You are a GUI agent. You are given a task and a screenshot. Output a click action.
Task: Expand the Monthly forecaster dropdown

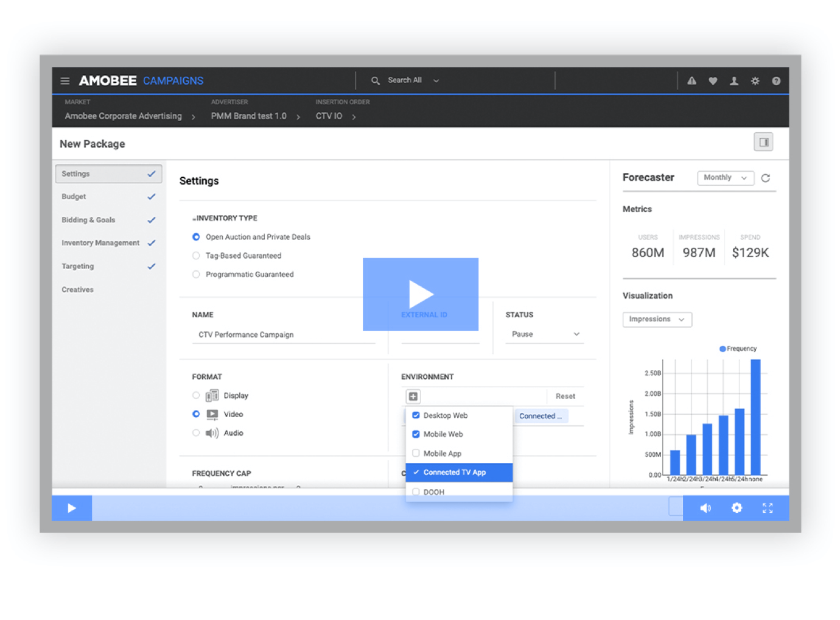pos(726,178)
